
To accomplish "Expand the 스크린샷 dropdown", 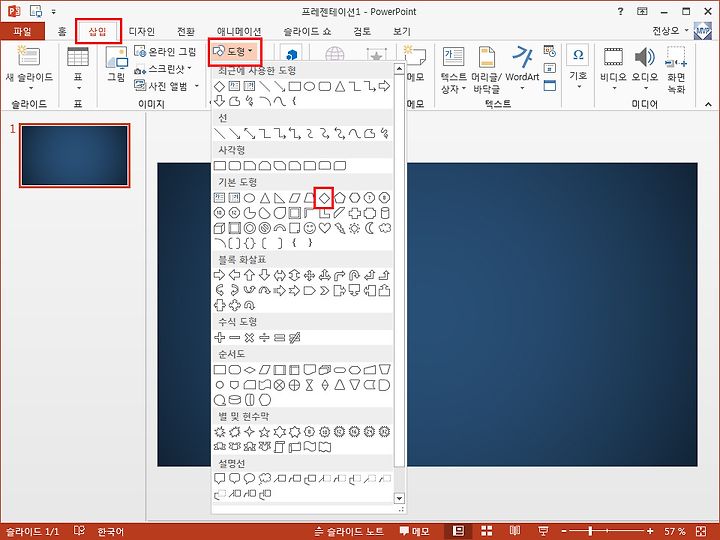I will pyautogui.click(x=190, y=69).
